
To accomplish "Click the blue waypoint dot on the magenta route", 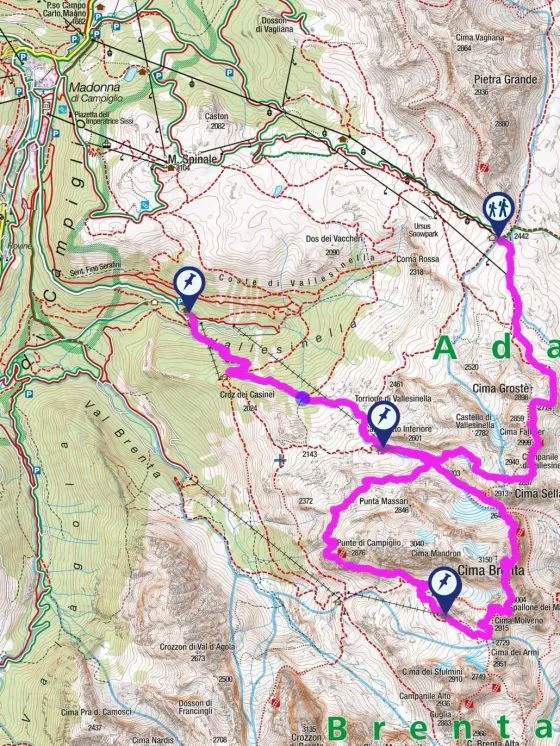I will pyautogui.click(x=302, y=399).
